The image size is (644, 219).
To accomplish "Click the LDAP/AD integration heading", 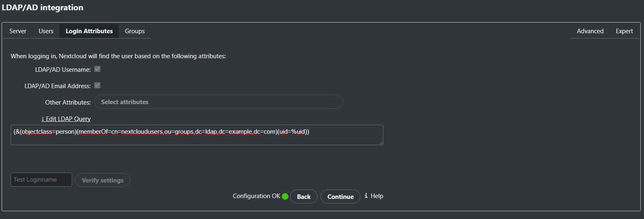I will click(x=43, y=7).
